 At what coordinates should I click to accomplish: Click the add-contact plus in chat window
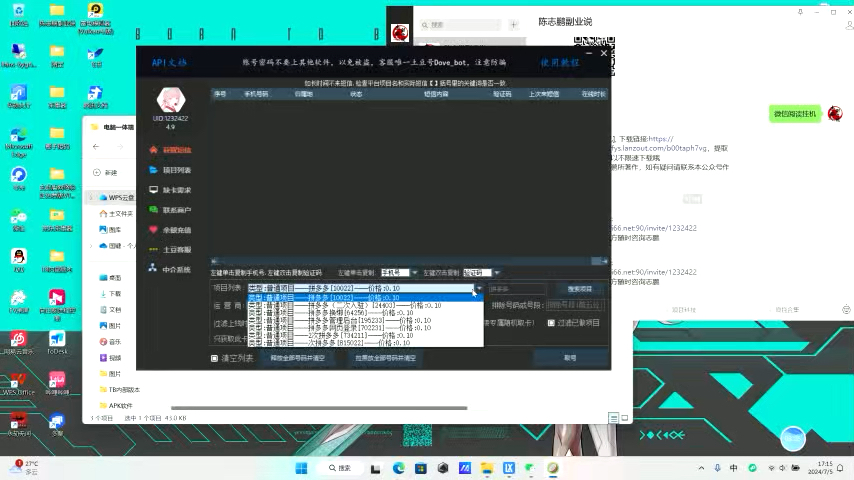pyautogui.click(x=513, y=25)
